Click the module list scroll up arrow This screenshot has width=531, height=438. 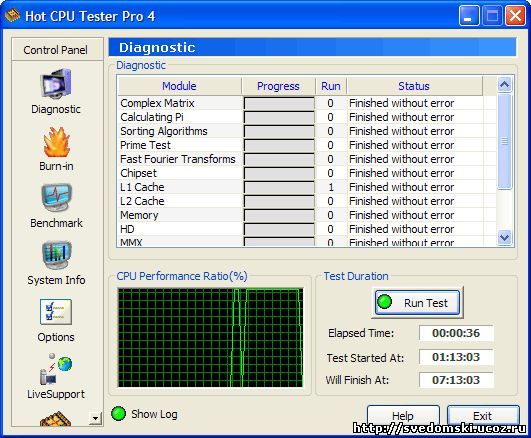[x=505, y=84]
